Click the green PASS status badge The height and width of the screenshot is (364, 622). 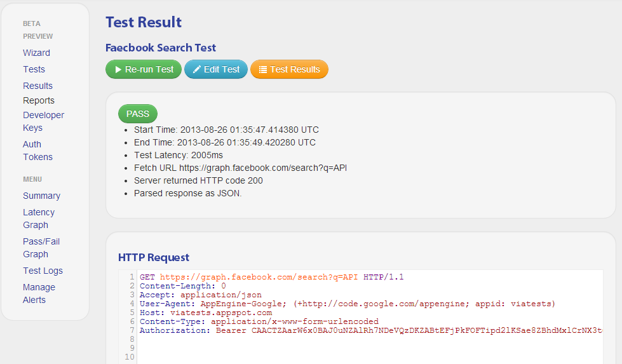[x=138, y=114]
